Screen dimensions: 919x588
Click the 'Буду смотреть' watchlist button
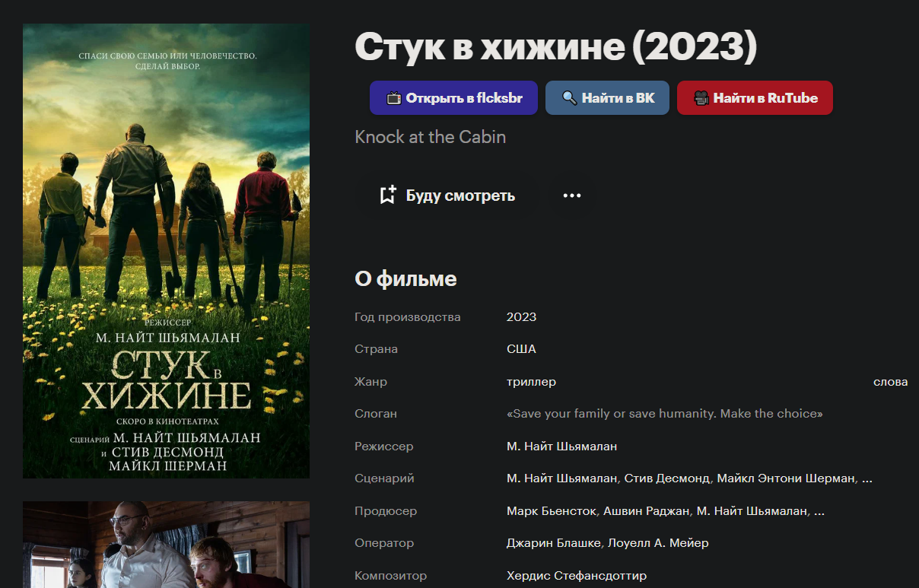point(447,195)
